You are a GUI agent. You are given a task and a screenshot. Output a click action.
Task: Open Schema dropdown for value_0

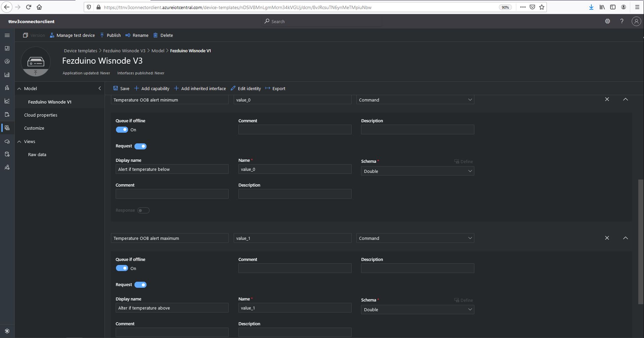(x=417, y=171)
